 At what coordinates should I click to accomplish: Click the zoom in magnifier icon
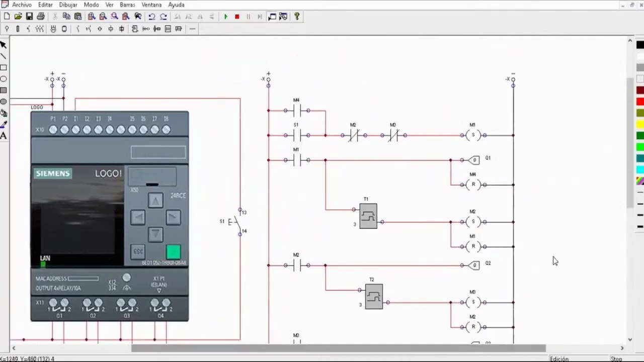(x=92, y=17)
